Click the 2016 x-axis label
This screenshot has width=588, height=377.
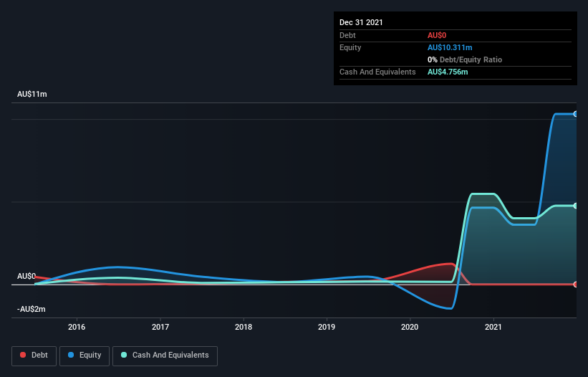(77, 327)
